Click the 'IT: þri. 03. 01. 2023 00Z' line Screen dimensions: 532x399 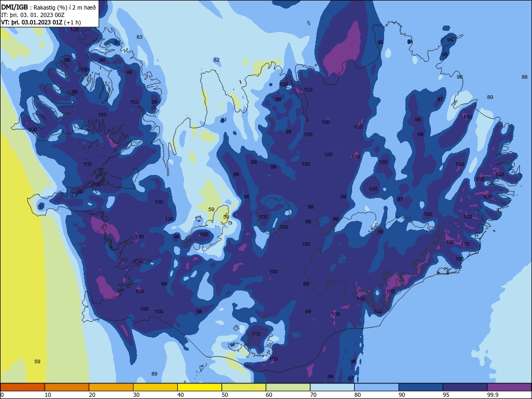(33, 15)
